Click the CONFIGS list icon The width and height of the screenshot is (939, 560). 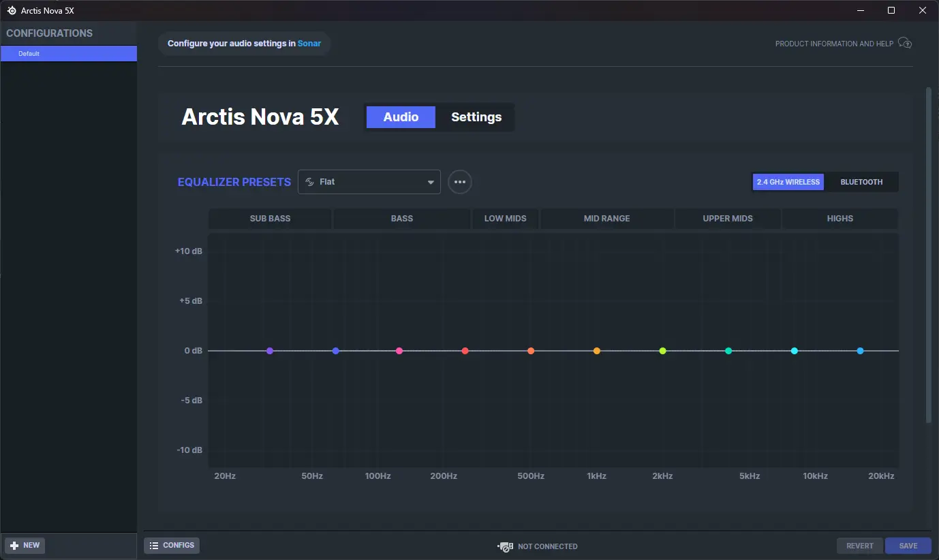coord(154,546)
